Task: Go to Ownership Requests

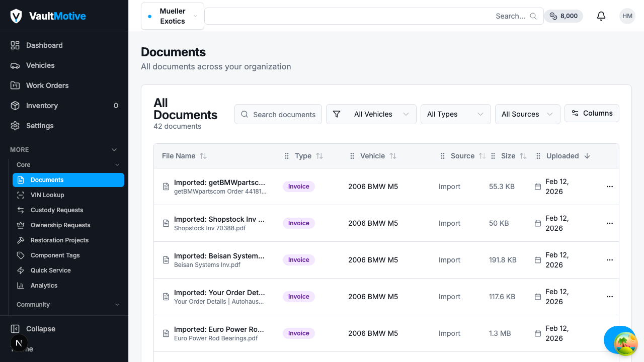Action: 68,225
